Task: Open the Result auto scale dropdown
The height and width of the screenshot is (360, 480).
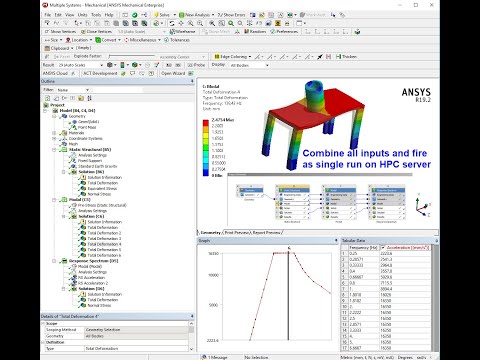Action: tap(101, 65)
